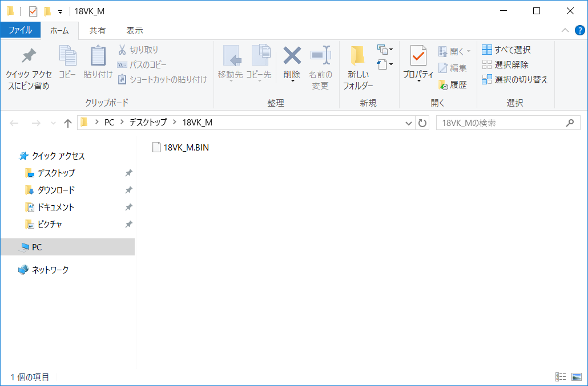
Task: Click すべて選択 to select all
Action: click(x=506, y=50)
